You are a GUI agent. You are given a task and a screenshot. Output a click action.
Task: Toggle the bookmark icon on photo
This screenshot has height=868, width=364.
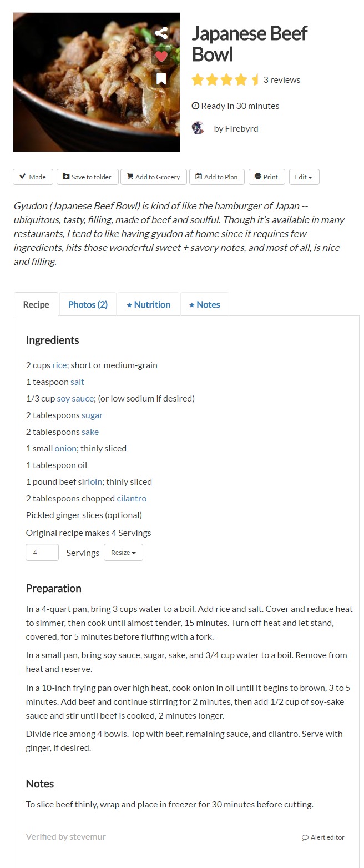(x=161, y=79)
